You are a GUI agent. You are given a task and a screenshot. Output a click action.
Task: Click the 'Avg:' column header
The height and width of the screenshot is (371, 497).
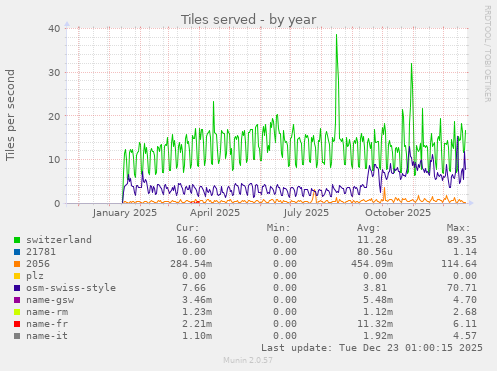click(369, 228)
